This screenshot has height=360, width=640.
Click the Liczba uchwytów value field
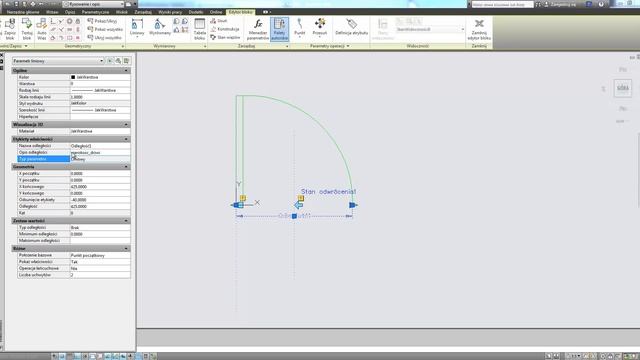(x=100, y=275)
